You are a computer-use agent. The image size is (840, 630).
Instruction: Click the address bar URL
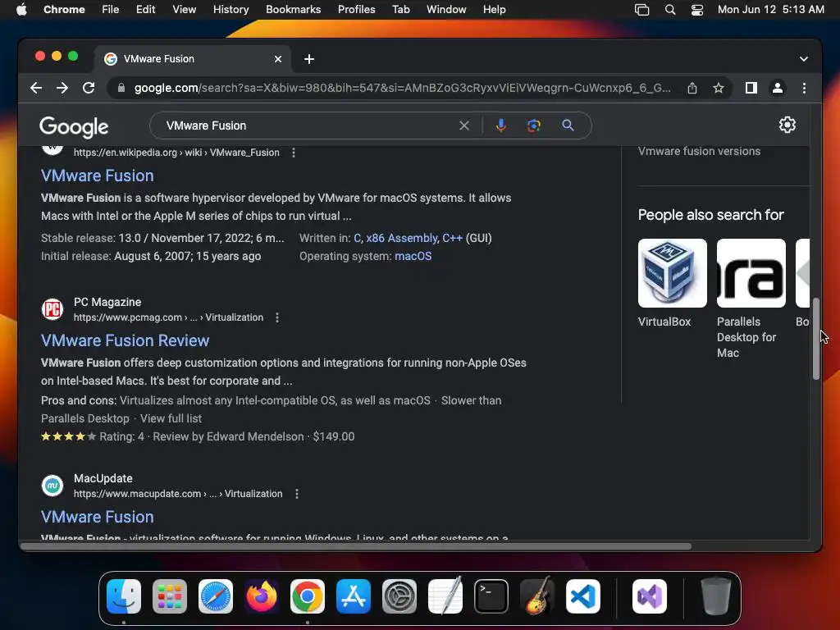pos(402,88)
